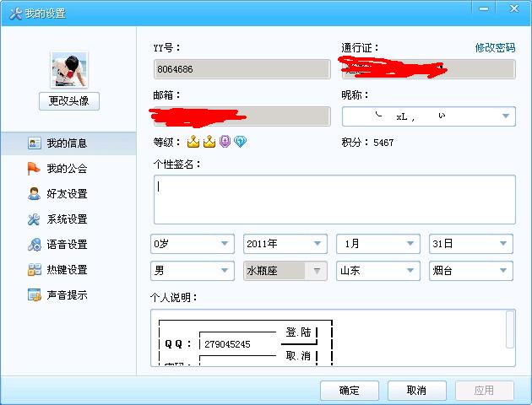Click the wrench icon beside 系统设置
This screenshot has height=405, width=532.
tap(34, 219)
